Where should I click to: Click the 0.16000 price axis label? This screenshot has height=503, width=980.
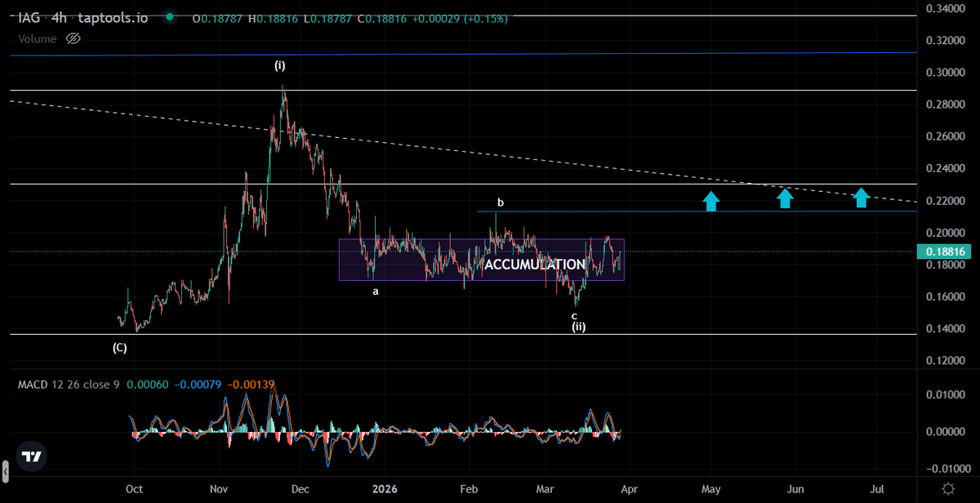(946, 296)
